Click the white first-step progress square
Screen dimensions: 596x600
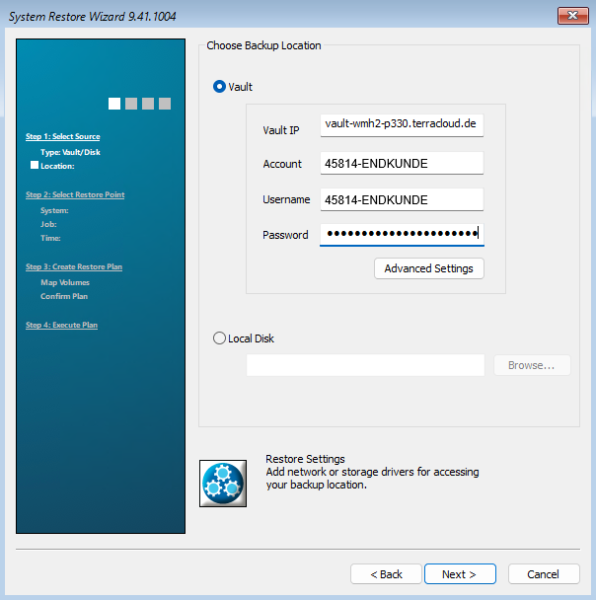coord(114,103)
